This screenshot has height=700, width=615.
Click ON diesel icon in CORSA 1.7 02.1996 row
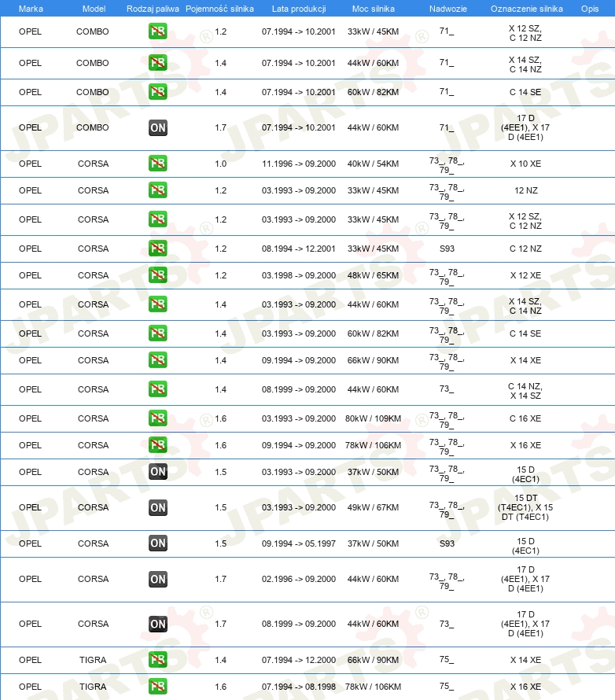157,579
